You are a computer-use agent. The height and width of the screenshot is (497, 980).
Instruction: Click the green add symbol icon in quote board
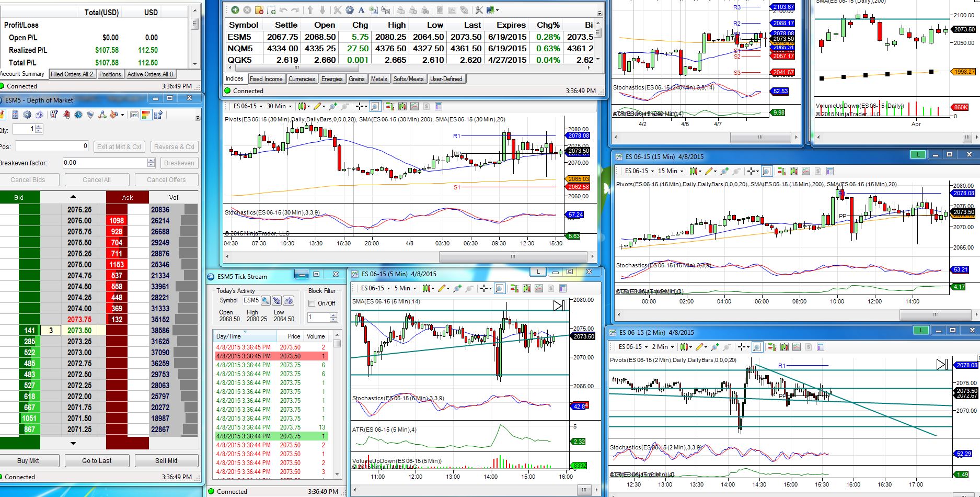pyautogui.click(x=235, y=10)
